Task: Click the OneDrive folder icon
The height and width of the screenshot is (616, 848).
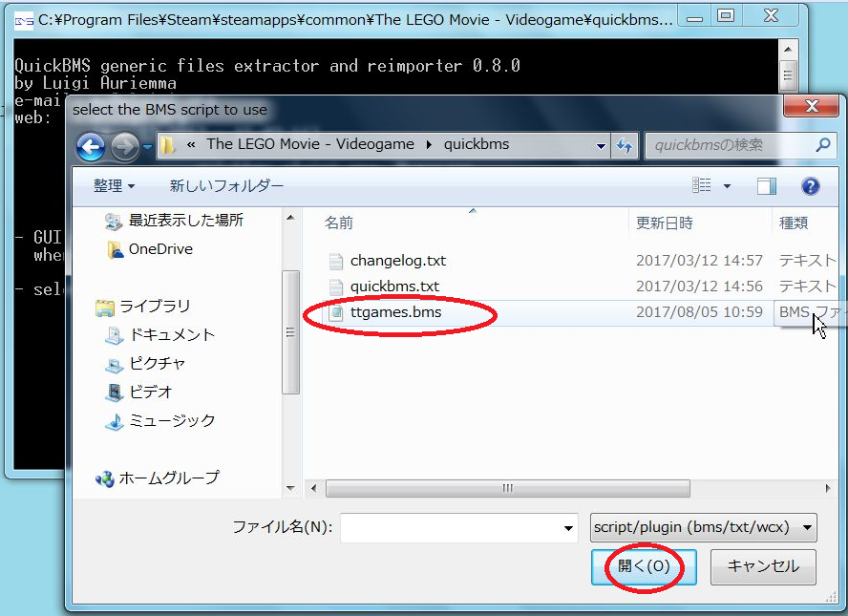Action: click(x=115, y=249)
